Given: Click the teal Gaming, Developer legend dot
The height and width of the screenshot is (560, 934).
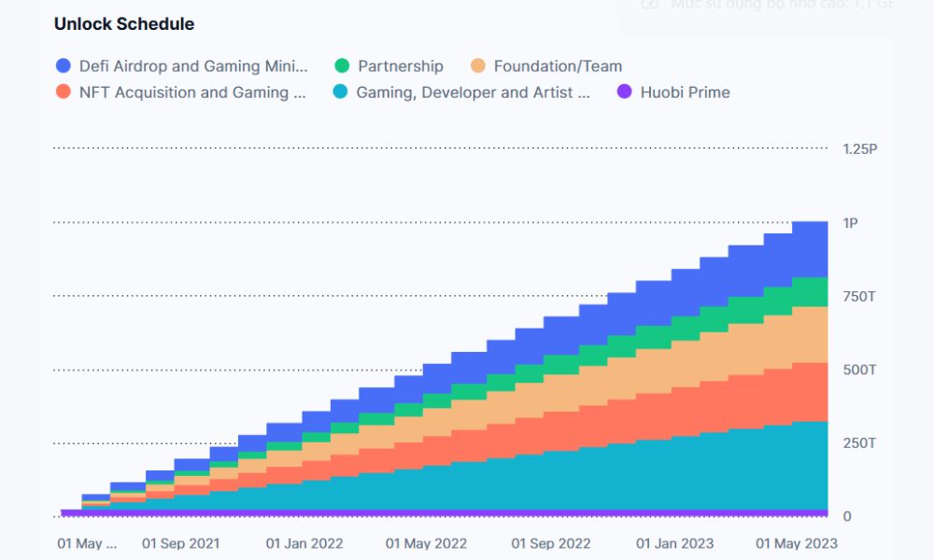Looking at the screenshot, I should coord(342,92).
